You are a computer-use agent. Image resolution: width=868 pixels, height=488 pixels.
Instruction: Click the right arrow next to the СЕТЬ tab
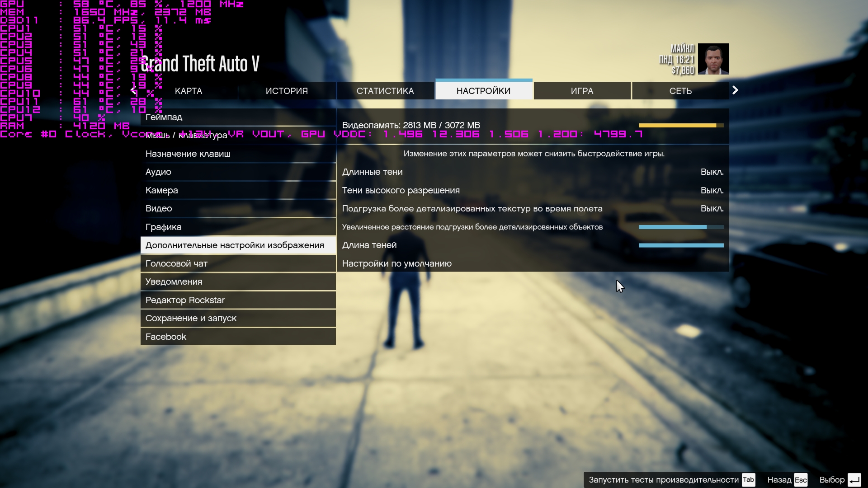735,90
